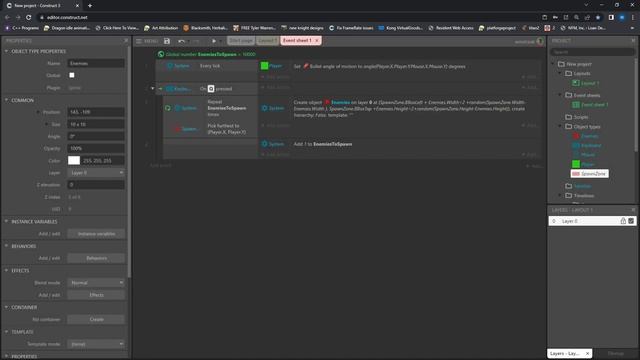Click the Save project icon
The height and width of the screenshot is (360, 640).
coord(167,41)
